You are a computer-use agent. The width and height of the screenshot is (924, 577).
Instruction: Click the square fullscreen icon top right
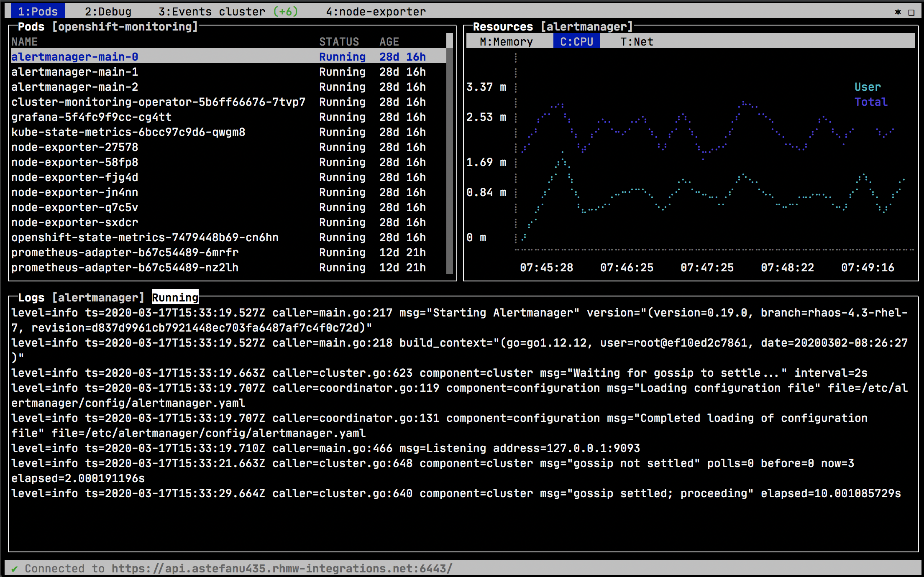click(x=911, y=12)
